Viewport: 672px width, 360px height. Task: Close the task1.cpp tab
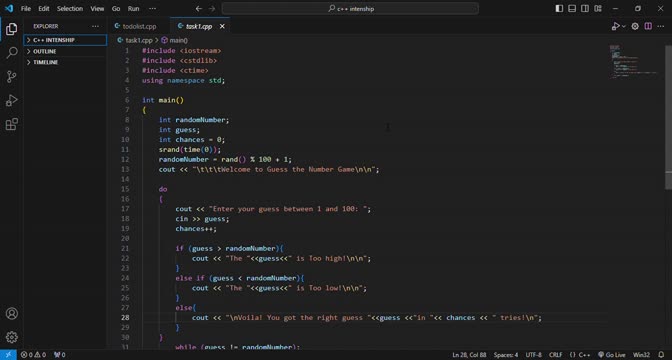point(222,27)
